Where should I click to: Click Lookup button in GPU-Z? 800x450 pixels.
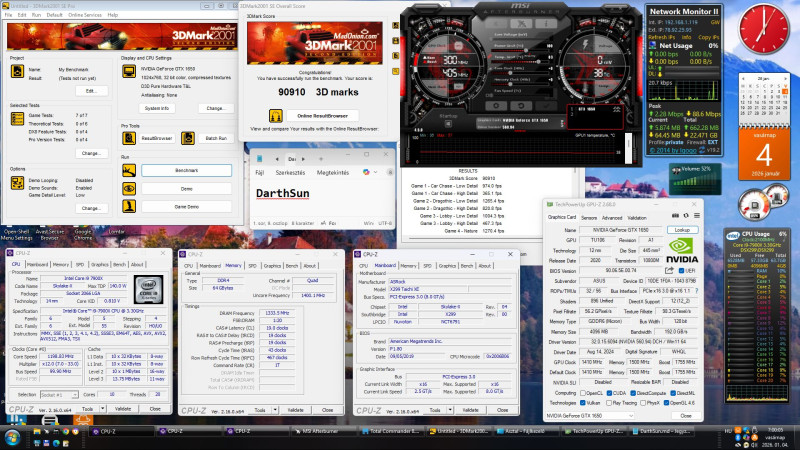(682, 230)
